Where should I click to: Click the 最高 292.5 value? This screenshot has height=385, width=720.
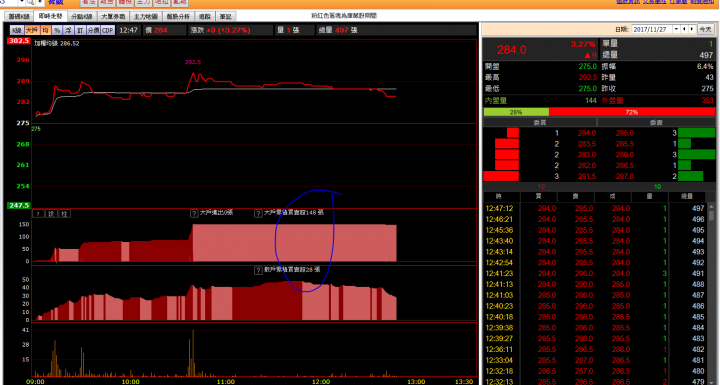pyautogui.click(x=588, y=78)
